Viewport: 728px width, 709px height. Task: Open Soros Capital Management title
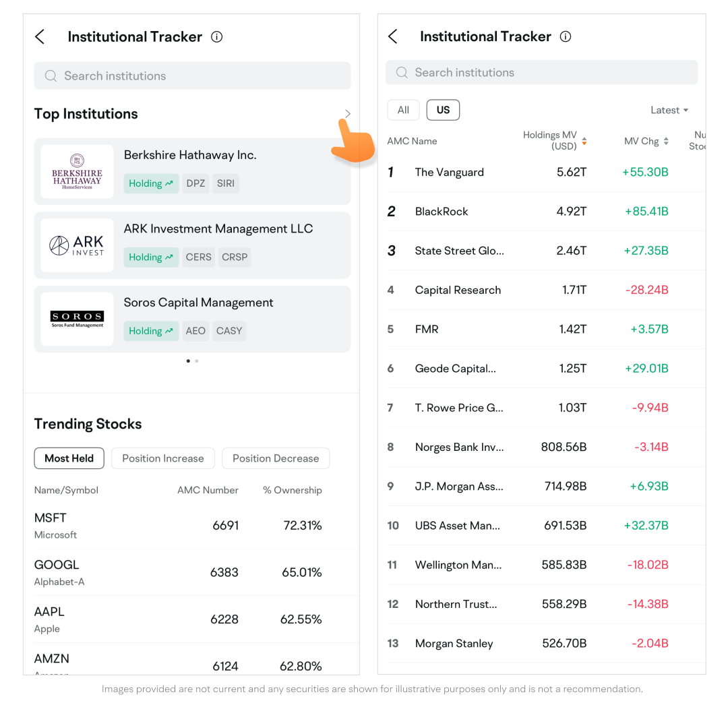[x=198, y=303]
